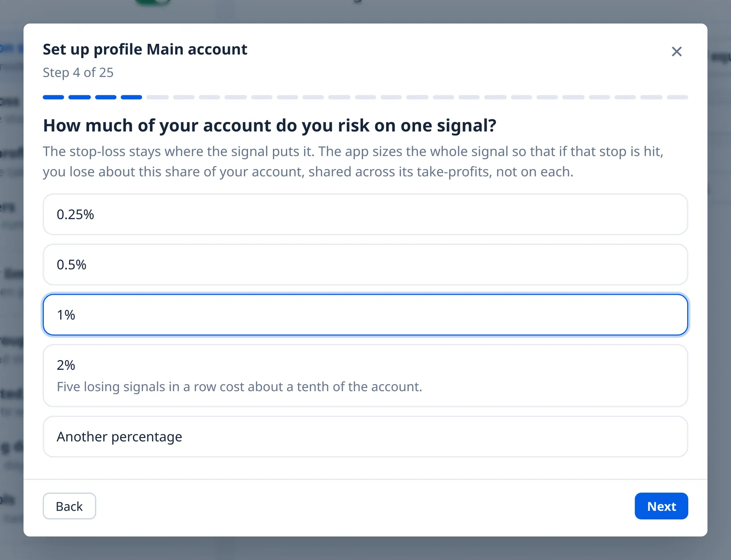The height and width of the screenshot is (560, 731).
Task: Choose Another percentage option
Action: pos(365,437)
